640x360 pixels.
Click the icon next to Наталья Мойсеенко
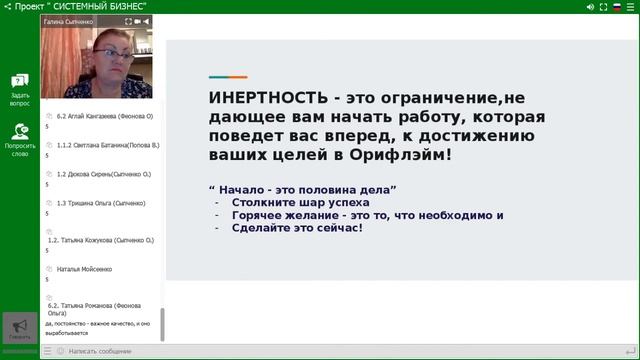(49, 269)
